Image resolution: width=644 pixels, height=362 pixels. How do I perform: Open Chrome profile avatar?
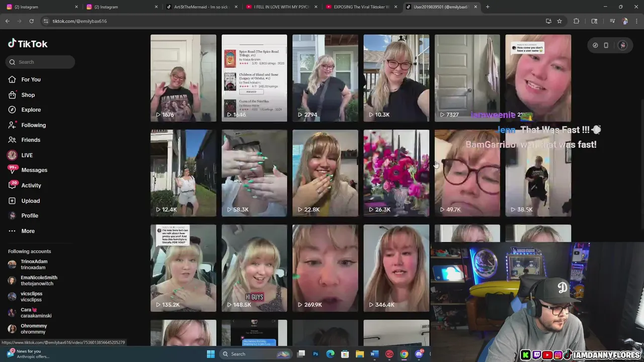[625, 21]
